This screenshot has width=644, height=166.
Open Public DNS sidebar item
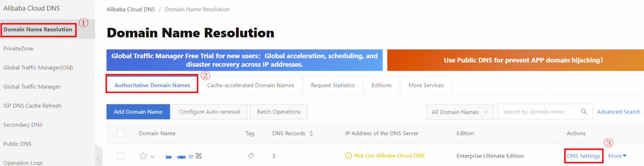point(17,144)
